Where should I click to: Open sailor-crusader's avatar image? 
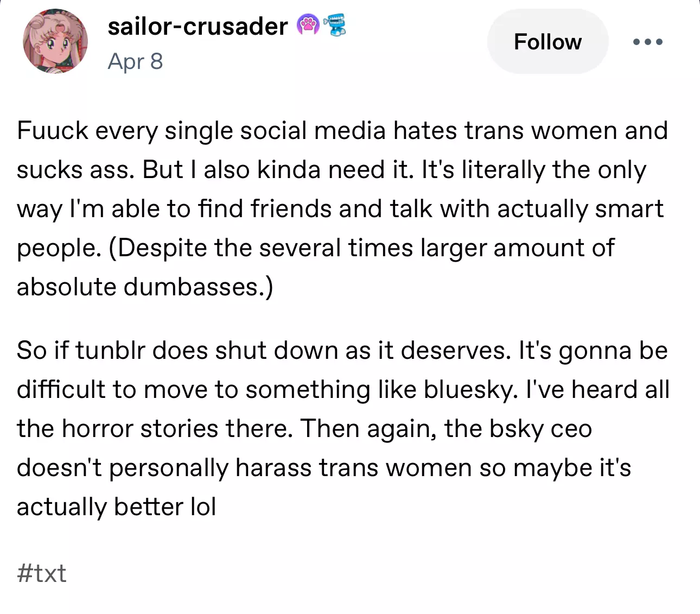coord(55,41)
